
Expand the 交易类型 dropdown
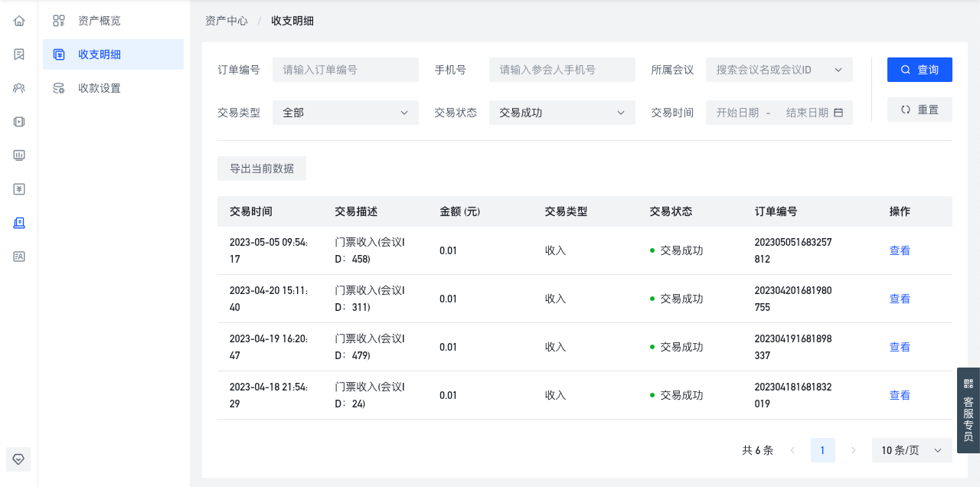tap(345, 113)
